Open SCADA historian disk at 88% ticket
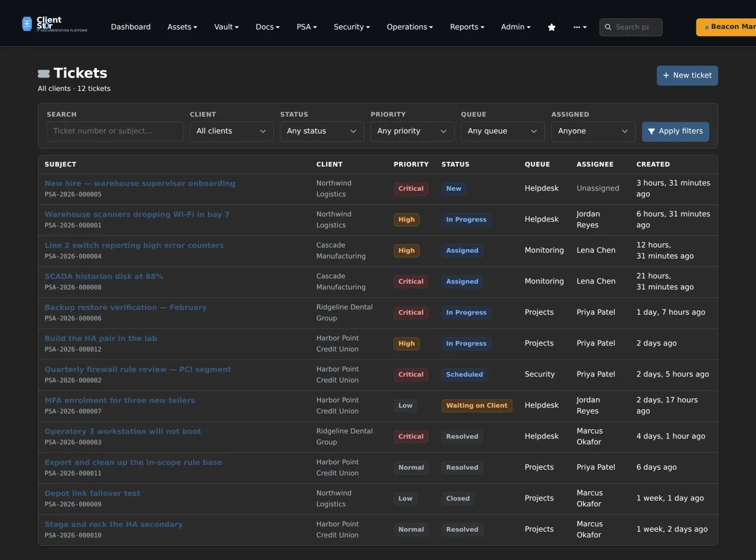The image size is (756, 560). click(x=104, y=276)
